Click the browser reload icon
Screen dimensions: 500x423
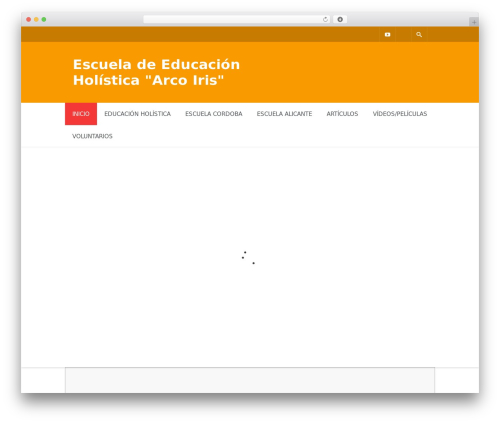coord(325,20)
